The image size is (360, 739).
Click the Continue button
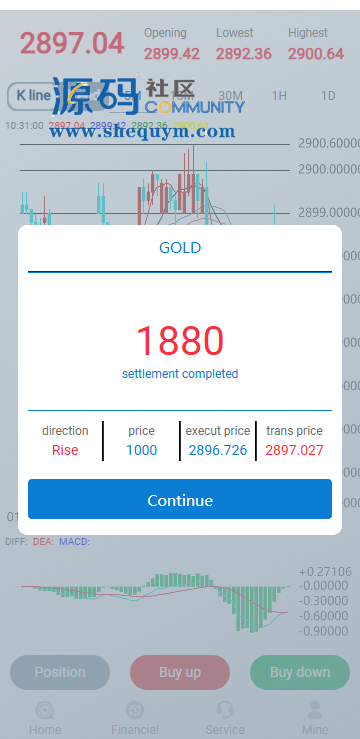(x=180, y=499)
